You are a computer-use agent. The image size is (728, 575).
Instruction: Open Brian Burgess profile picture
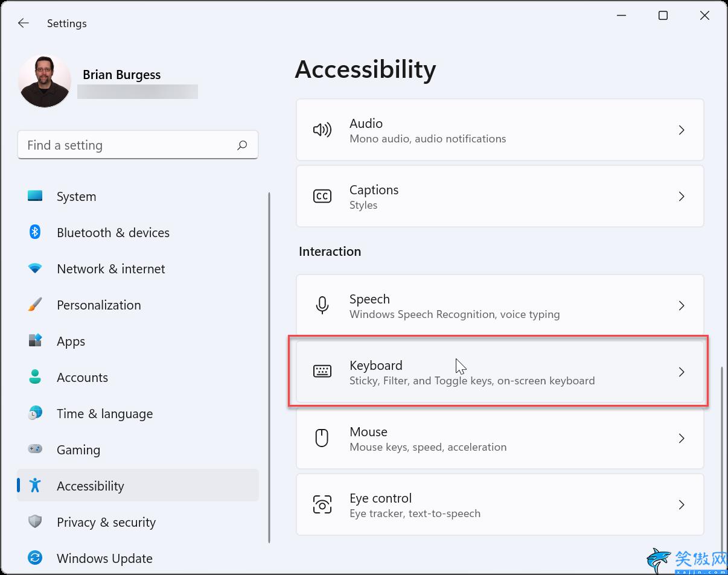(x=44, y=81)
